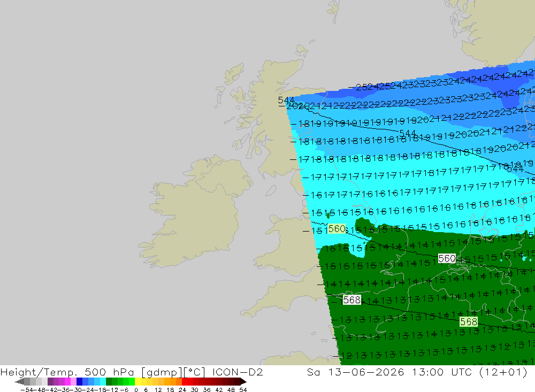
Task: Pick the dark purple swatch in temperature legend
Action: tap(50, 382)
